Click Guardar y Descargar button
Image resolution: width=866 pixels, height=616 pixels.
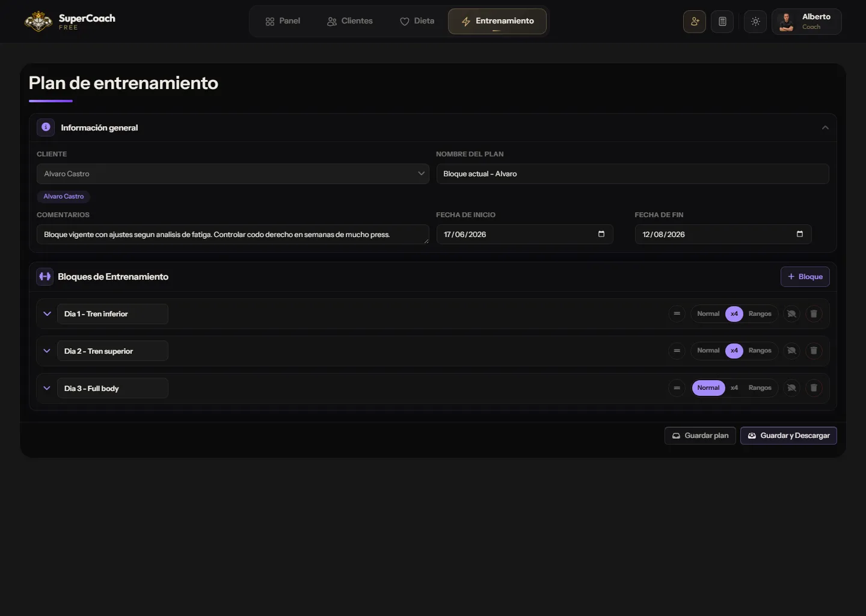(788, 436)
